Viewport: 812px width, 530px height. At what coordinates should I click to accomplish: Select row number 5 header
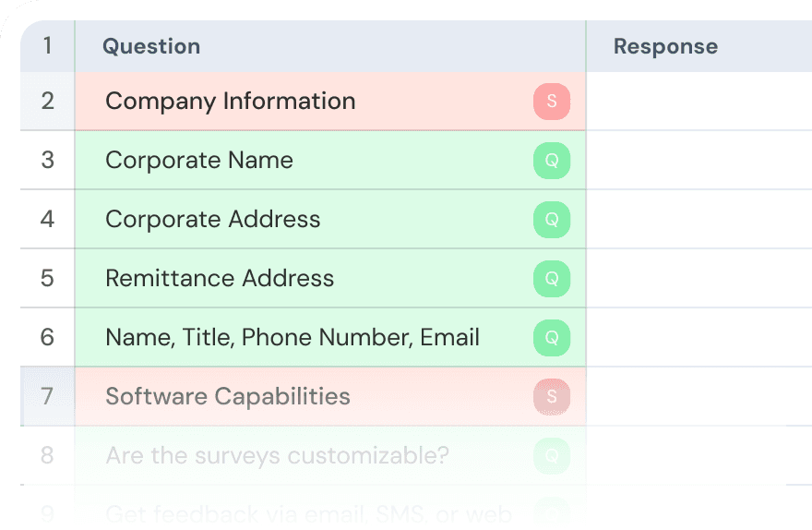[x=47, y=279]
